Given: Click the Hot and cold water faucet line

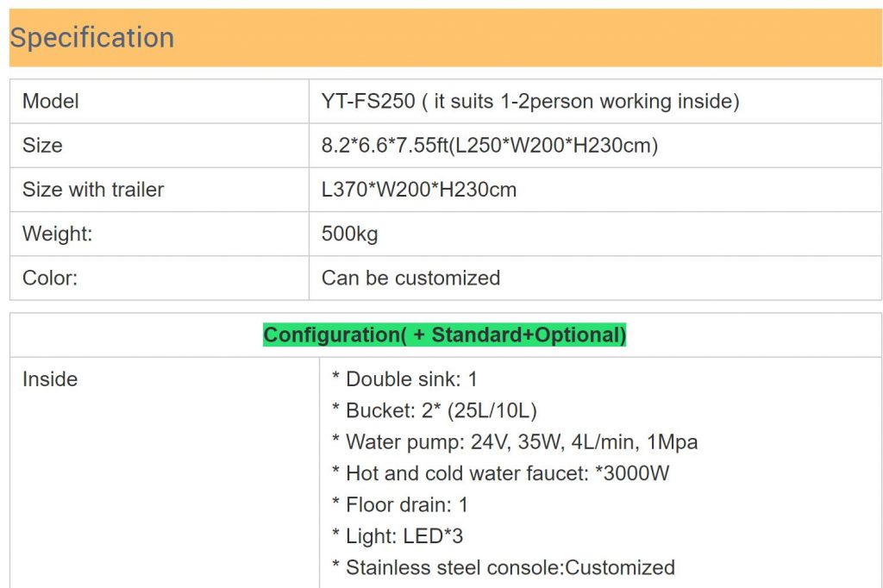Looking at the screenshot, I should 500,473.
